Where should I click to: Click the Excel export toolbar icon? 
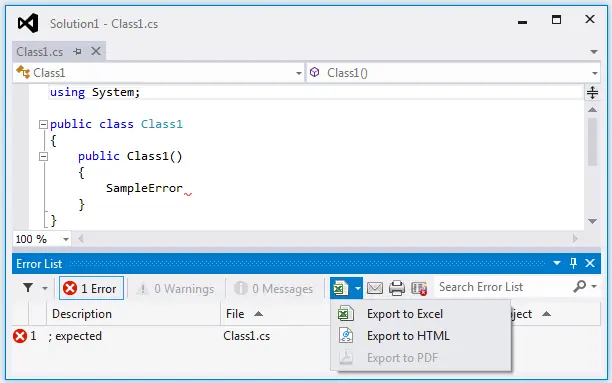point(340,288)
